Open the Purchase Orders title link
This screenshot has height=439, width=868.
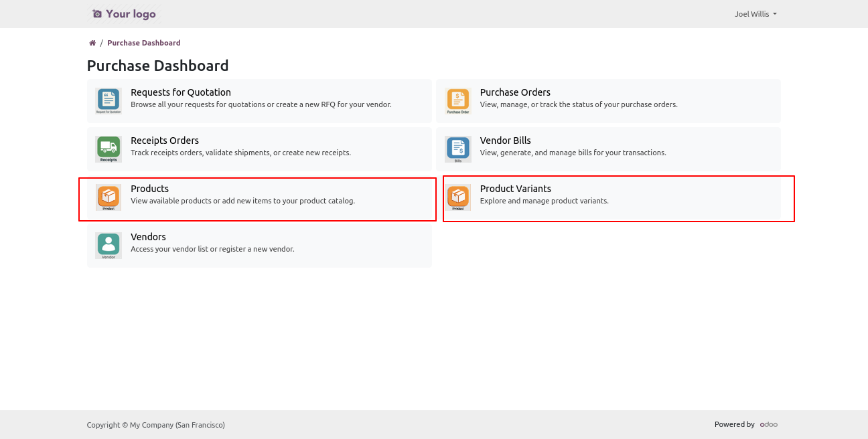pos(514,92)
